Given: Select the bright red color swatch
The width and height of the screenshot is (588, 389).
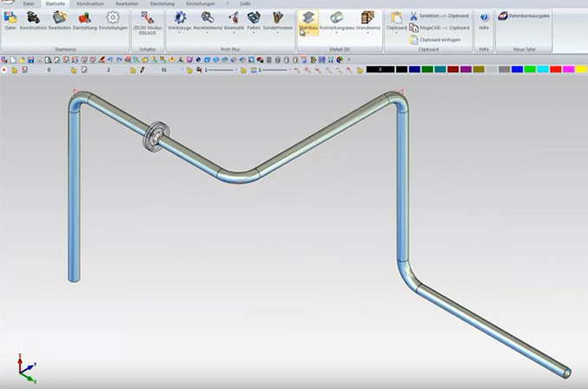Looking at the screenshot, I should click(x=556, y=69).
